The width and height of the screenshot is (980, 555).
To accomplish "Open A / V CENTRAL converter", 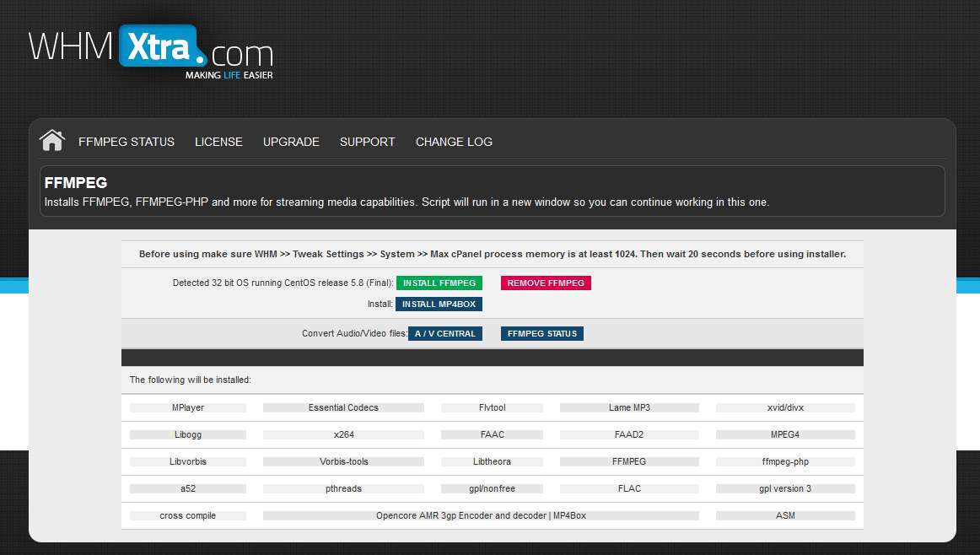I will (x=445, y=334).
